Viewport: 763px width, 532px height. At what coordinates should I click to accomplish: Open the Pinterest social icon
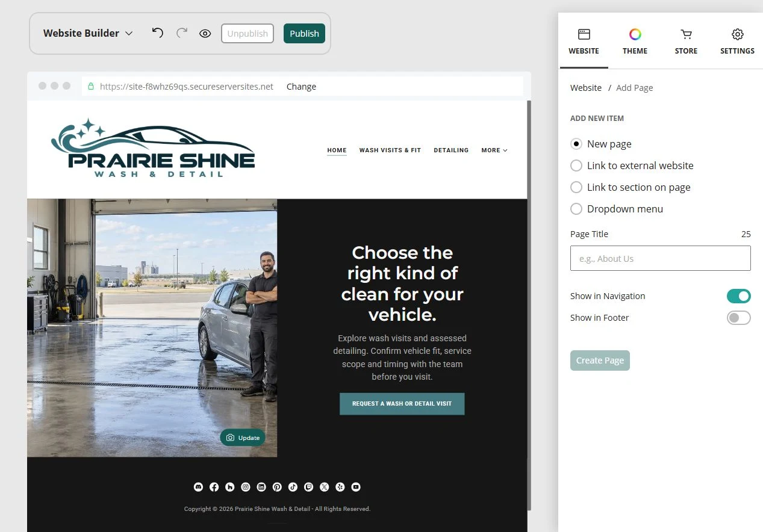277,487
